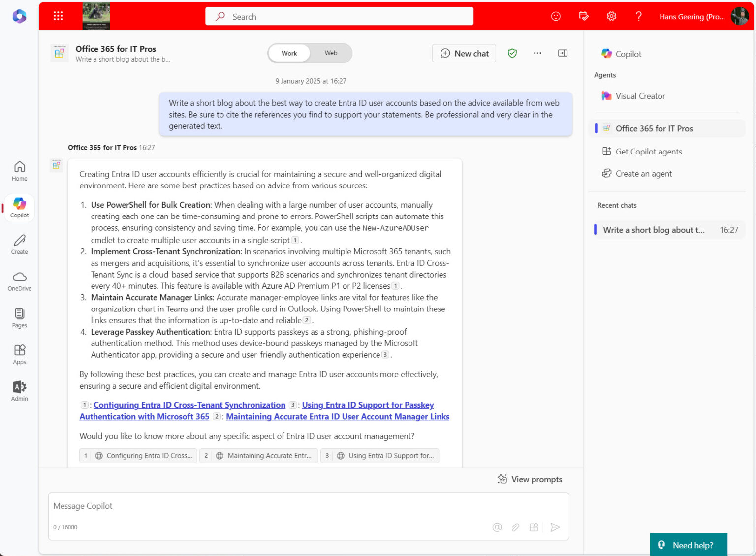Click the green shield protection icon
Image resolution: width=756 pixels, height=556 pixels.
pyautogui.click(x=512, y=53)
